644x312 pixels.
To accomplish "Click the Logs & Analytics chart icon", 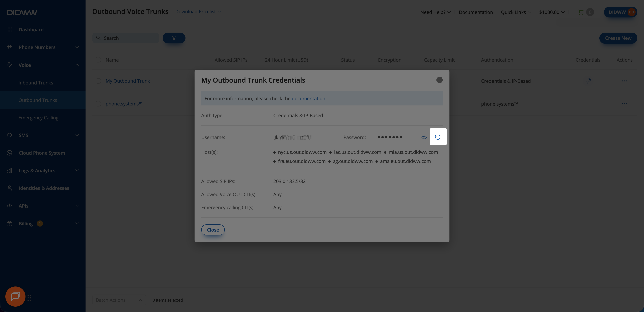I will 9,170.
